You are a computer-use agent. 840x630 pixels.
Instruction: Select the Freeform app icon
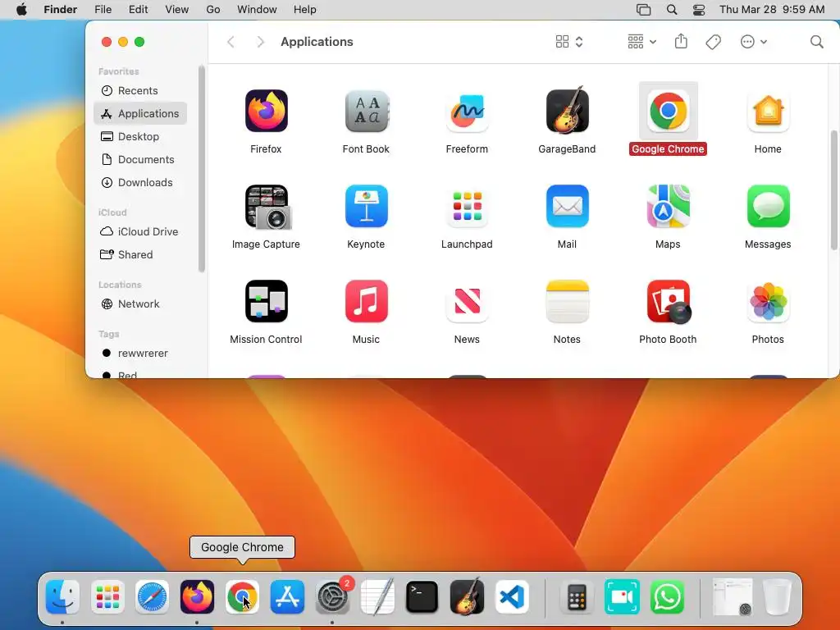(x=467, y=112)
